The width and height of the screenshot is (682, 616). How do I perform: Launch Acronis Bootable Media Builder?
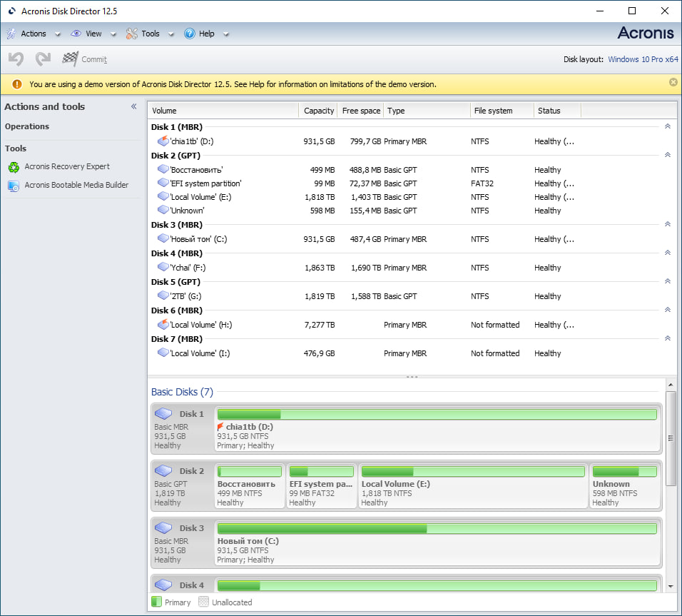pyautogui.click(x=76, y=185)
